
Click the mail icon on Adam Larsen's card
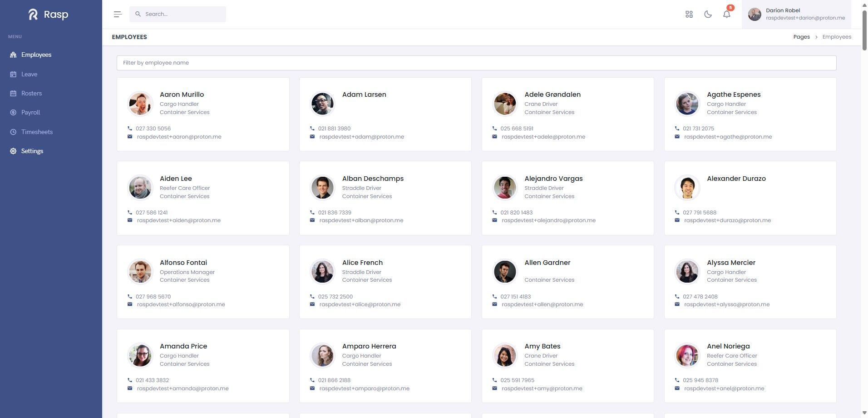(x=312, y=137)
